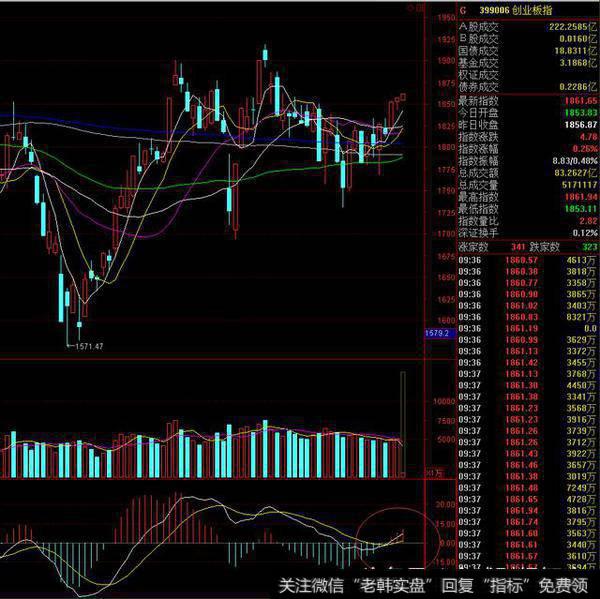600x599 pixels.
Task: Click the 深证换手 value 0.12%
Action: [585, 232]
